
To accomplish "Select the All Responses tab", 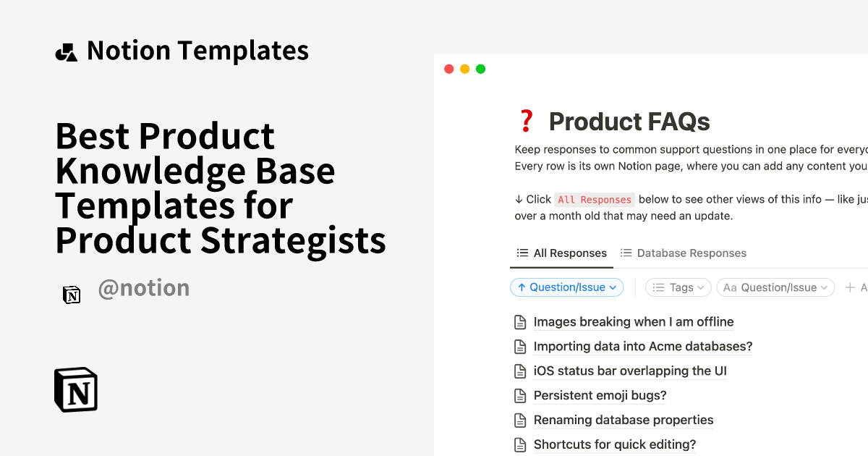I will 569,253.
